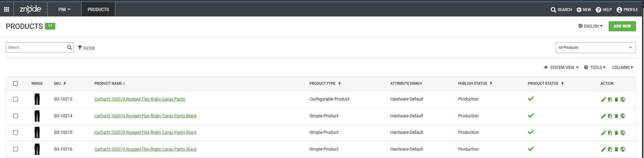
Task: Check the SG-10213 row checkbox
Action: [x=16, y=99]
